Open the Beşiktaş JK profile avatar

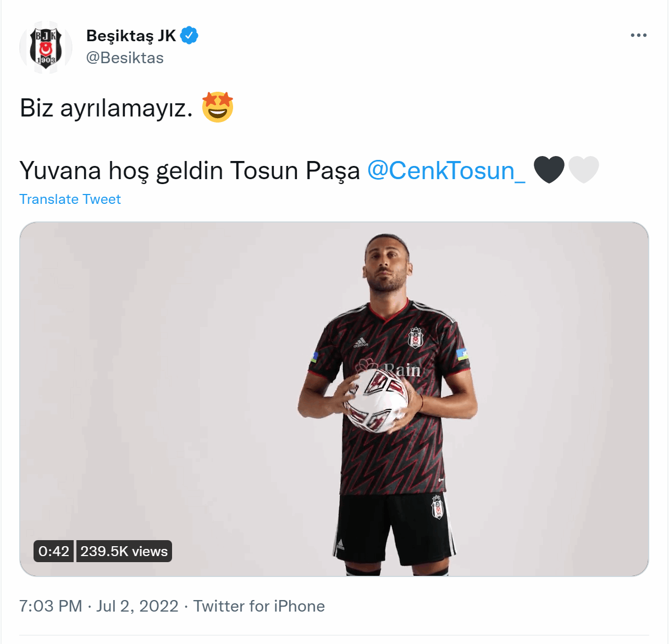tap(46, 47)
